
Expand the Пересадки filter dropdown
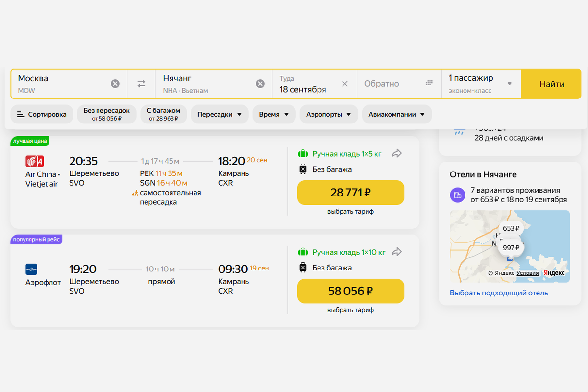pyautogui.click(x=220, y=114)
